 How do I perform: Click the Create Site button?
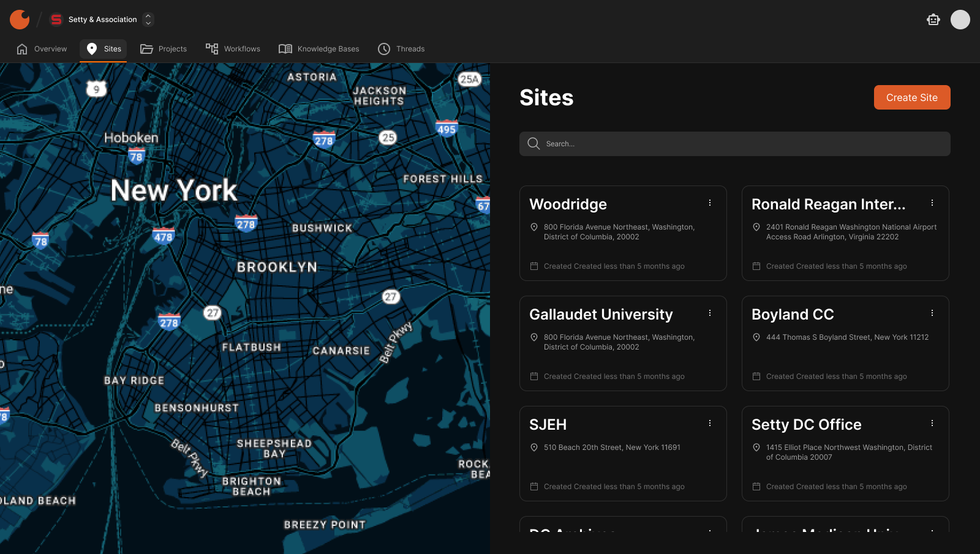(x=912, y=97)
